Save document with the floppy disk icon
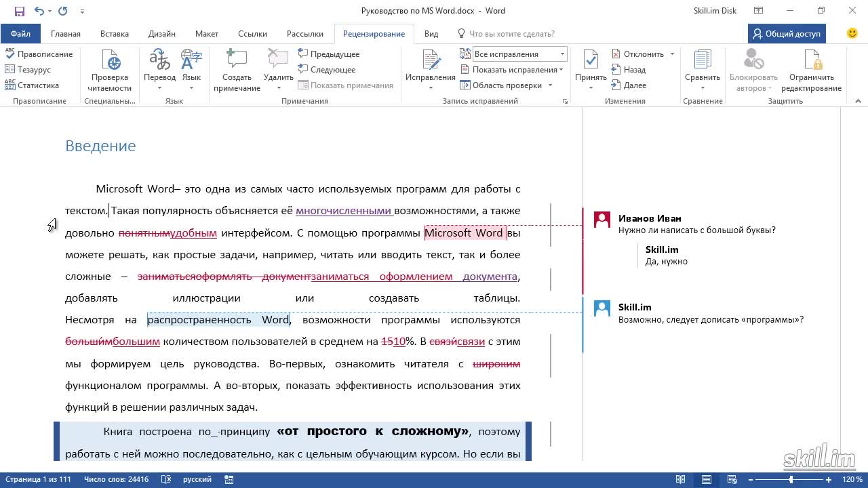The width and height of the screenshot is (868, 488). (19, 11)
